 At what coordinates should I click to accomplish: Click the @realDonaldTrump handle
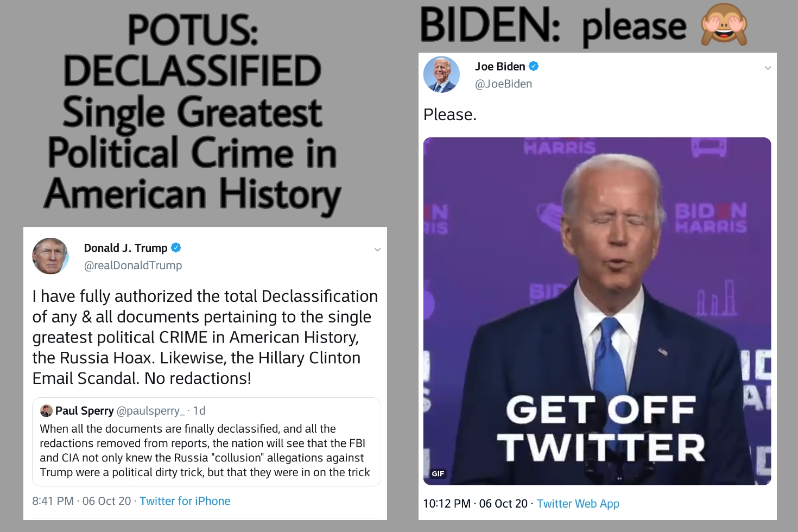(x=133, y=265)
